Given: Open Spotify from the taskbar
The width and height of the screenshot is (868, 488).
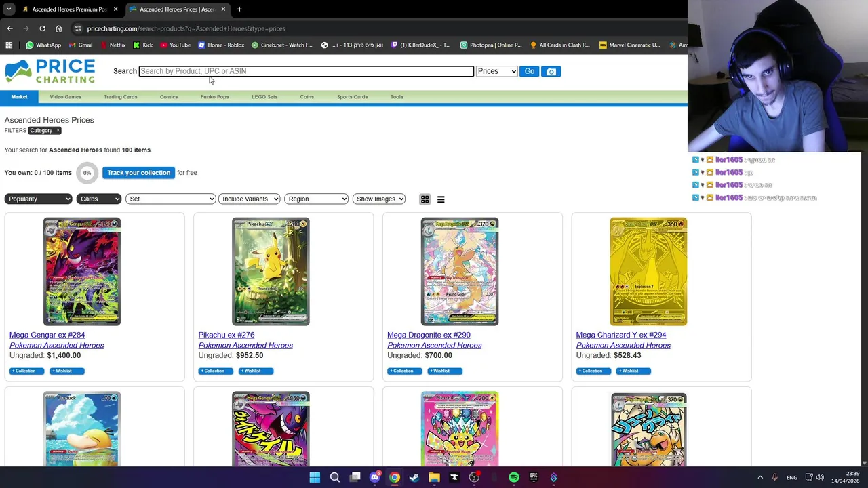Looking at the screenshot, I should pos(514,477).
